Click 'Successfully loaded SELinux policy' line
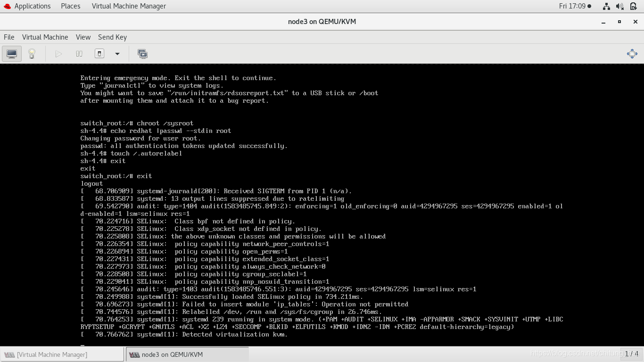Viewport: 644px width, 362px height. 222,297
